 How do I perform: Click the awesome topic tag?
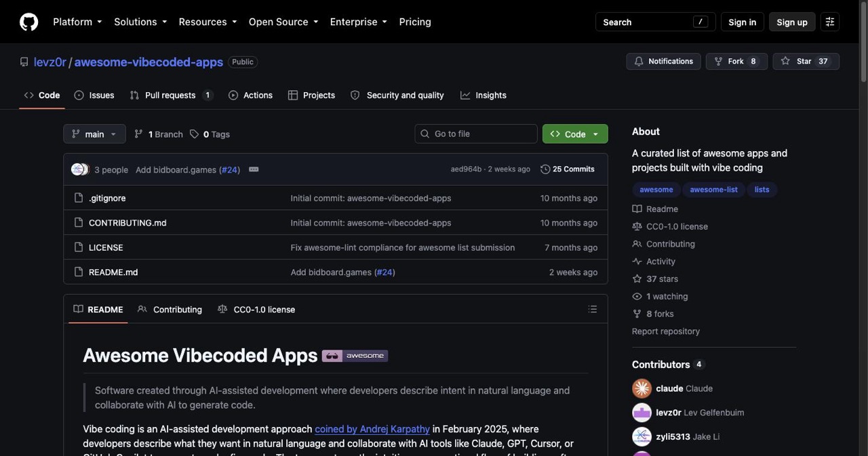click(x=656, y=190)
